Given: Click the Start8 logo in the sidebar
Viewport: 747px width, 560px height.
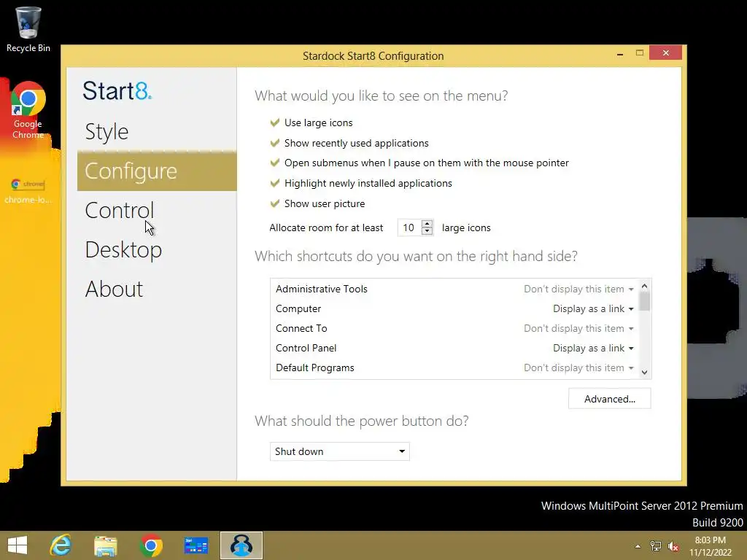Looking at the screenshot, I should (117, 90).
